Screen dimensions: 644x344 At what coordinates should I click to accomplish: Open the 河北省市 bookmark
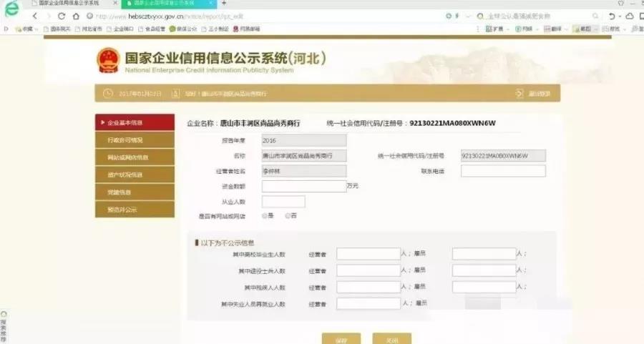point(89,29)
